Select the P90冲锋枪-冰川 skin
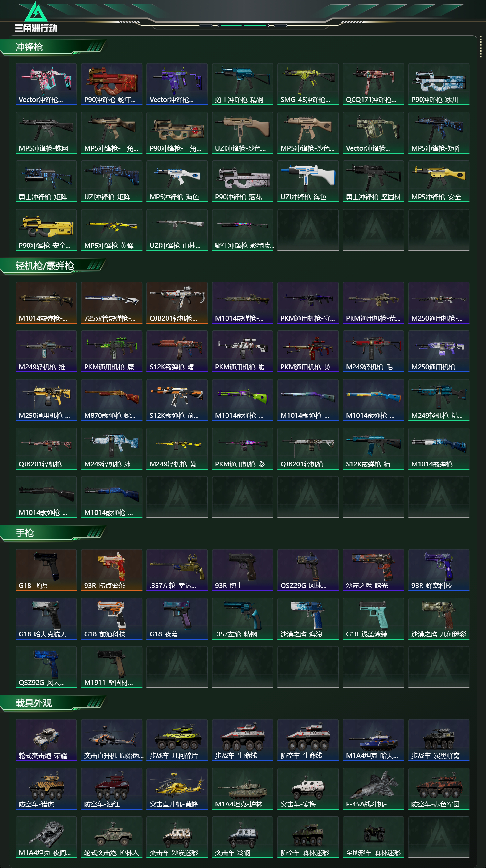486x868 pixels. 438,84
